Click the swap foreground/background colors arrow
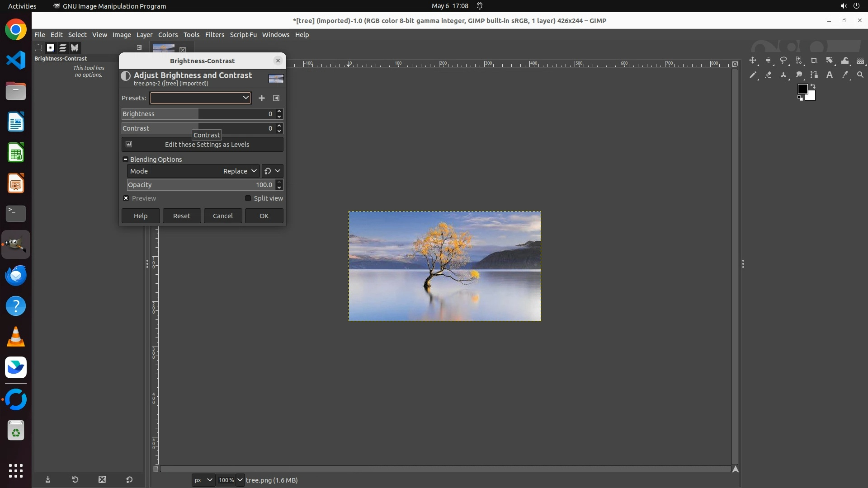The height and width of the screenshot is (488, 868). coord(813,86)
